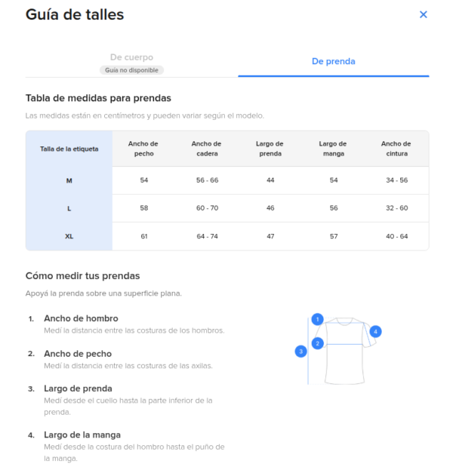Click the Ancho de pecho column header
This screenshot has width=453, height=476.
143,149
